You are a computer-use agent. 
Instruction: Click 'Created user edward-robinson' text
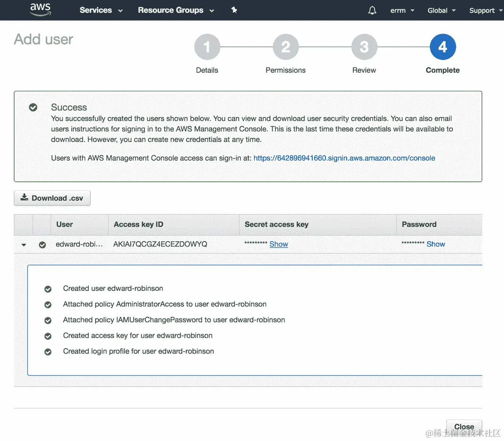(113, 288)
